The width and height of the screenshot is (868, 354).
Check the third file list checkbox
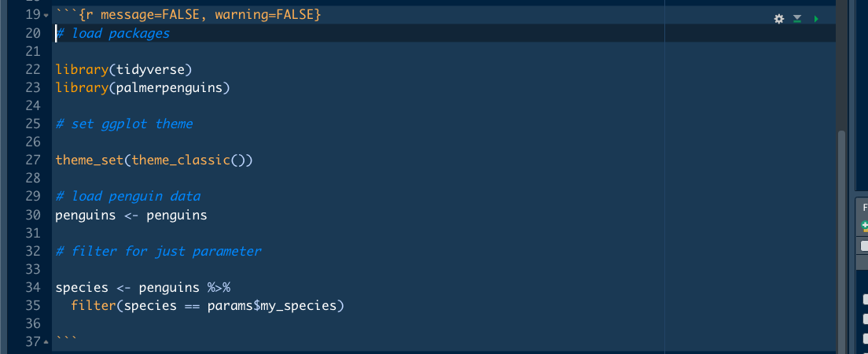866,338
